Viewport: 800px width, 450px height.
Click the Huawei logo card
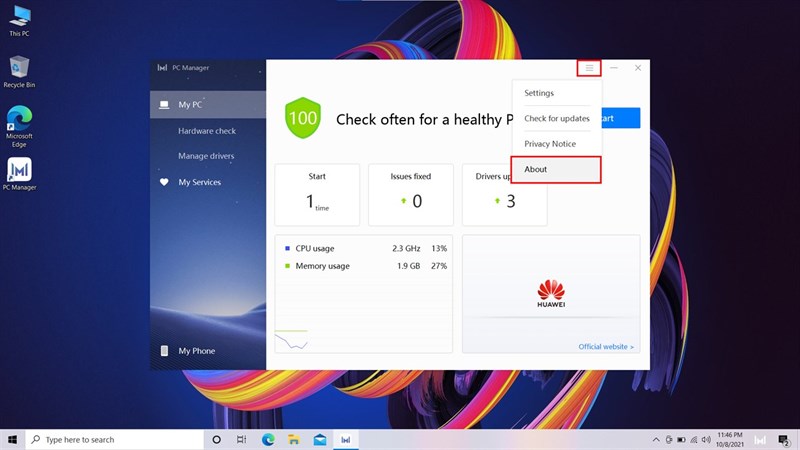pyautogui.click(x=551, y=294)
